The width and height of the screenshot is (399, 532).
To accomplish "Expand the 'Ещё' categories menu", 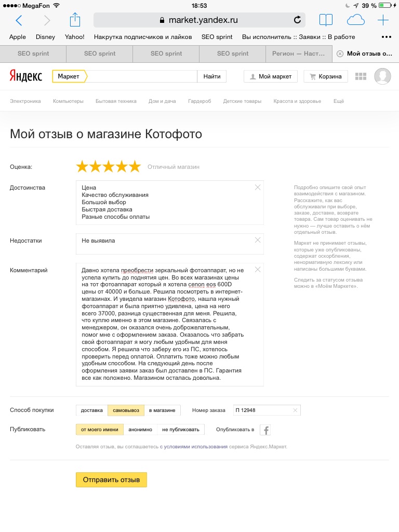I will tap(339, 101).
